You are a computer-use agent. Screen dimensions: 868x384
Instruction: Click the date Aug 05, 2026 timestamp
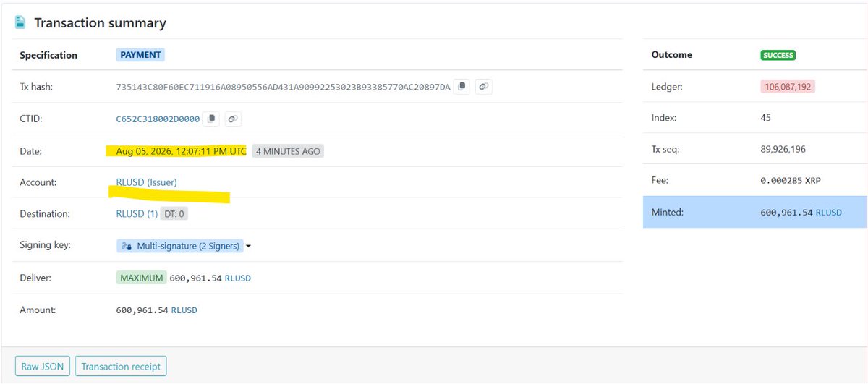click(181, 151)
